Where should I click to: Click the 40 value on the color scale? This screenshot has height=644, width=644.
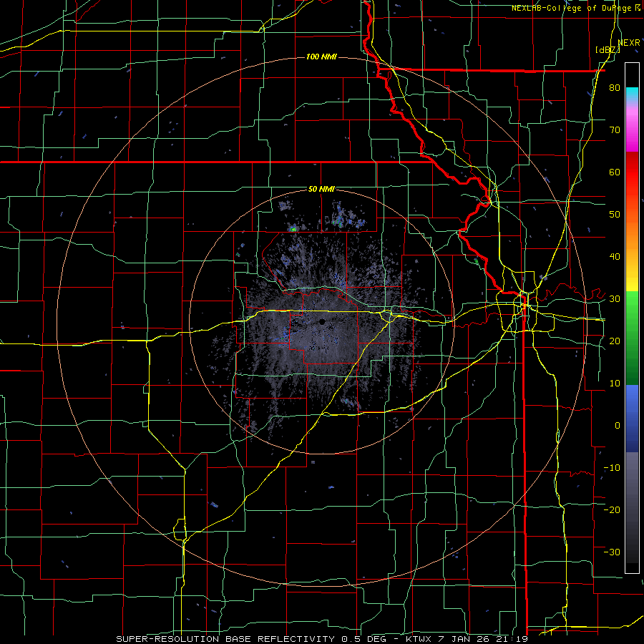coord(615,257)
